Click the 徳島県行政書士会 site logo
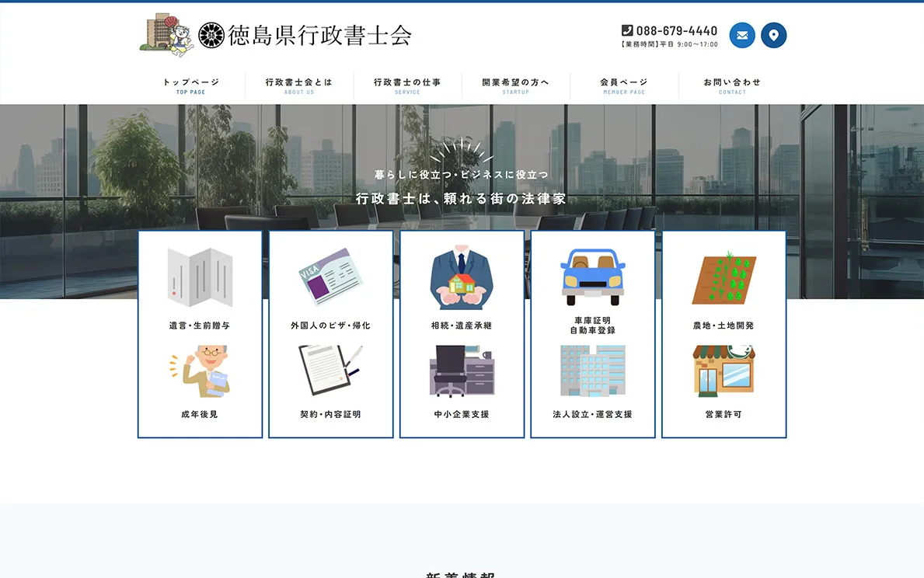 (276, 35)
